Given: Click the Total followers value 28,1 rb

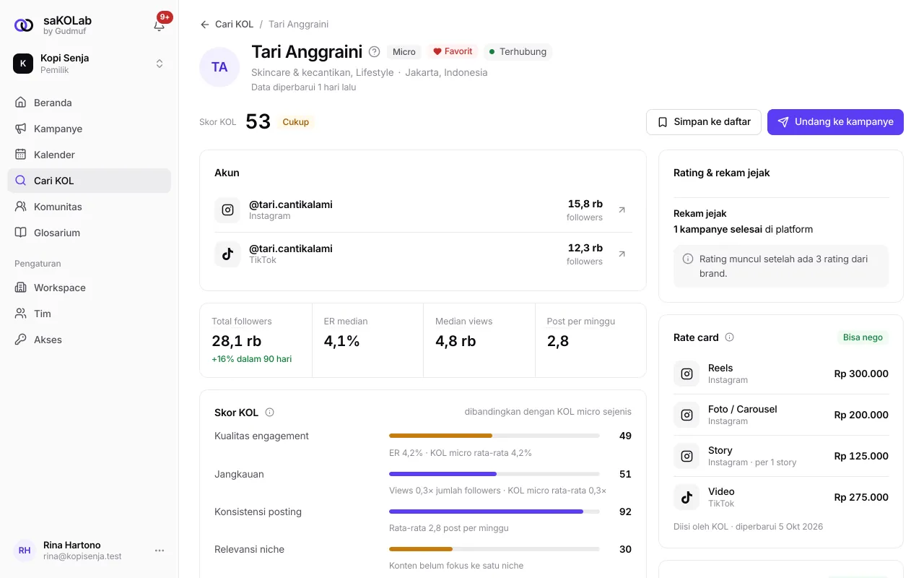Looking at the screenshot, I should (237, 341).
